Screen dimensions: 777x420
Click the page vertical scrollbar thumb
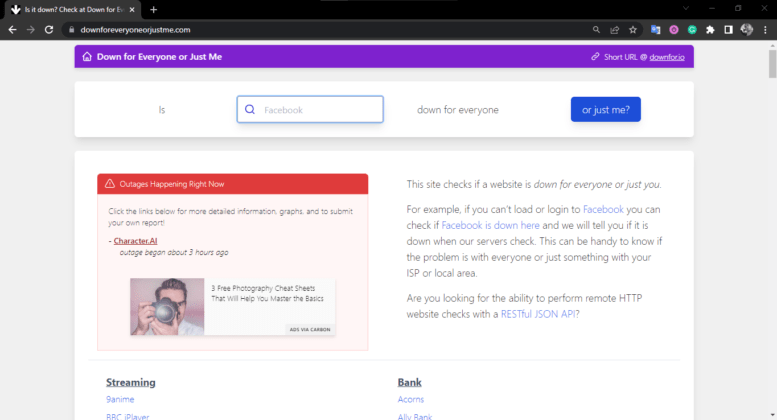pos(773,63)
